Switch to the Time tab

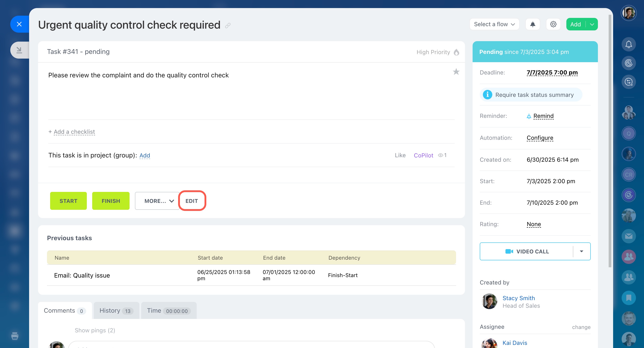[169, 310]
